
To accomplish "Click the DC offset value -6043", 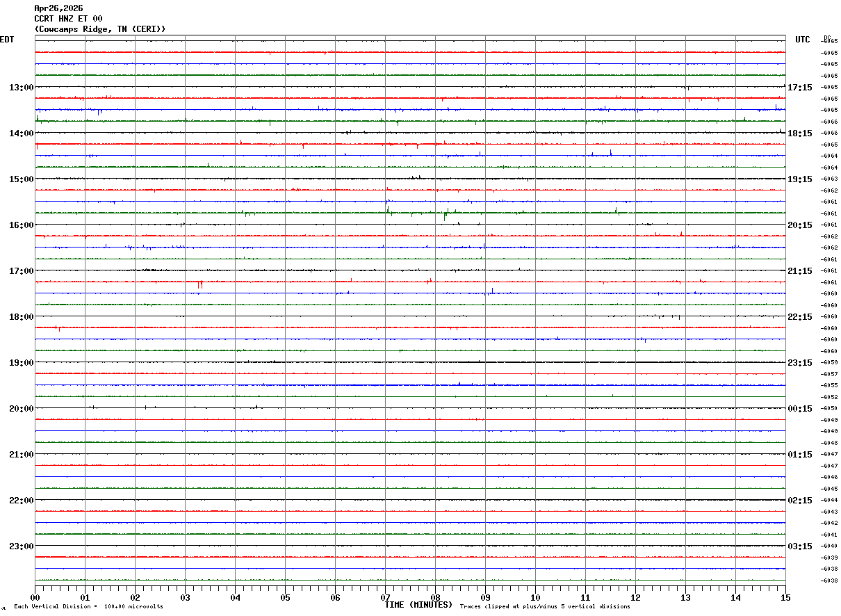I will pos(829,511).
